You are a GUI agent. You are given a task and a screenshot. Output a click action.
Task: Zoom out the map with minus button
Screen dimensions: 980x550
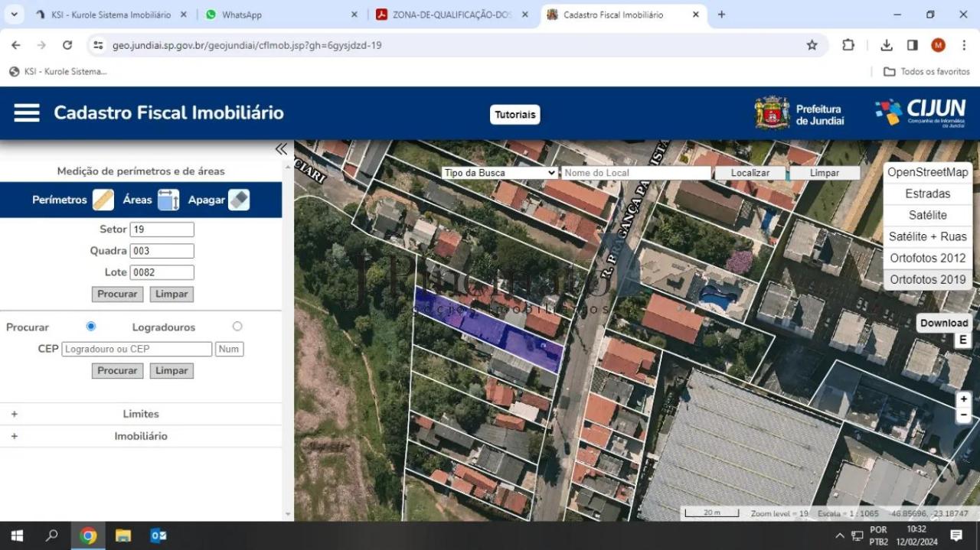click(x=964, y=415)
